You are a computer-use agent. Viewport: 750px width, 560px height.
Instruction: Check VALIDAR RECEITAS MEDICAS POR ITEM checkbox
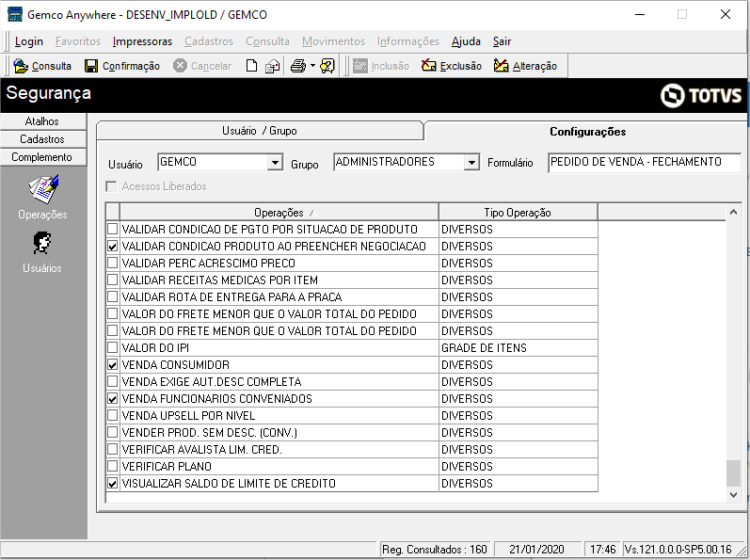pos(112,280)
